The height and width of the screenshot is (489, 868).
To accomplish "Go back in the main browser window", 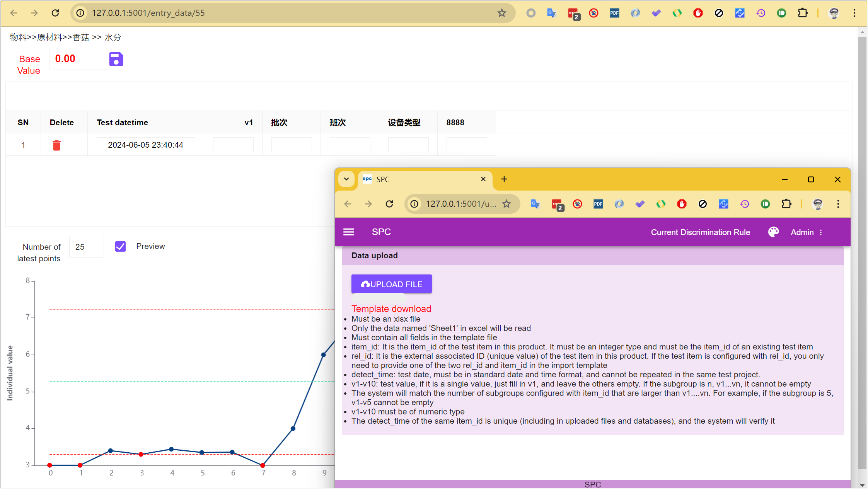I will pyautogui.click(x=14, y=13).
